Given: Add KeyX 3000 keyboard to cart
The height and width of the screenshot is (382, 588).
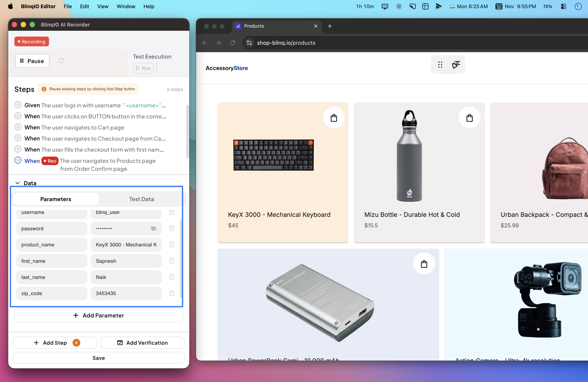Looking at the screenshot, I should (333, 118).
